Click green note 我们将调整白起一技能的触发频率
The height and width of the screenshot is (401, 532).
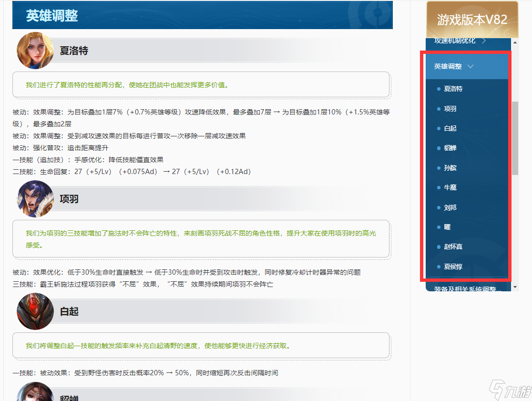click(158, 346)
